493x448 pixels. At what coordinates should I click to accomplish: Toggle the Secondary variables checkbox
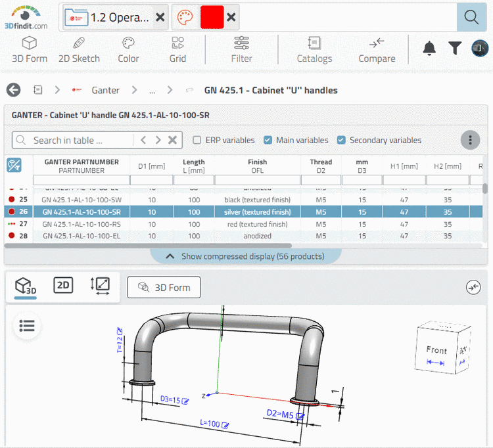(x=341, y=140)
